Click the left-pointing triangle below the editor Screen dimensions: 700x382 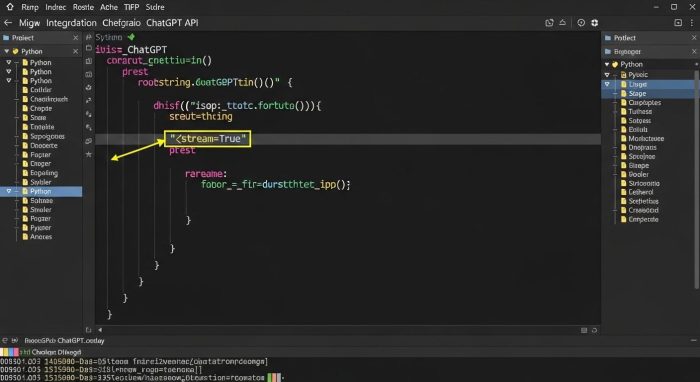point(100,330)
